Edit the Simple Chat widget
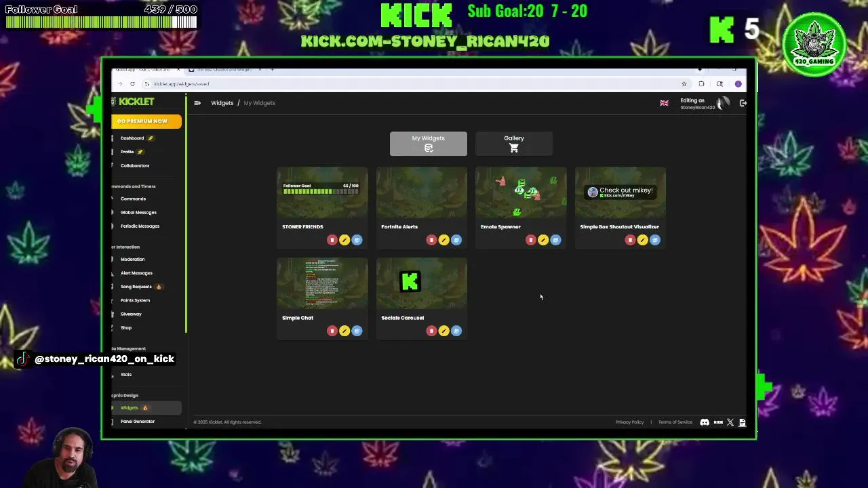868x488 pixels. [x=344, y=331]
